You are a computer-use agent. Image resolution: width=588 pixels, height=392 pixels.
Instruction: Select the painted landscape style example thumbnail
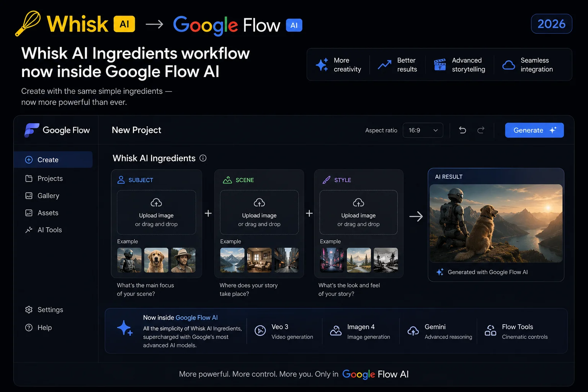359,260
